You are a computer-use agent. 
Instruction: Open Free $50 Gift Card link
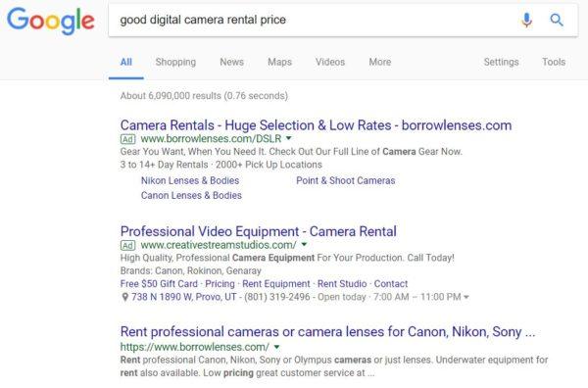pyautogui.click(x=159, y=284)
